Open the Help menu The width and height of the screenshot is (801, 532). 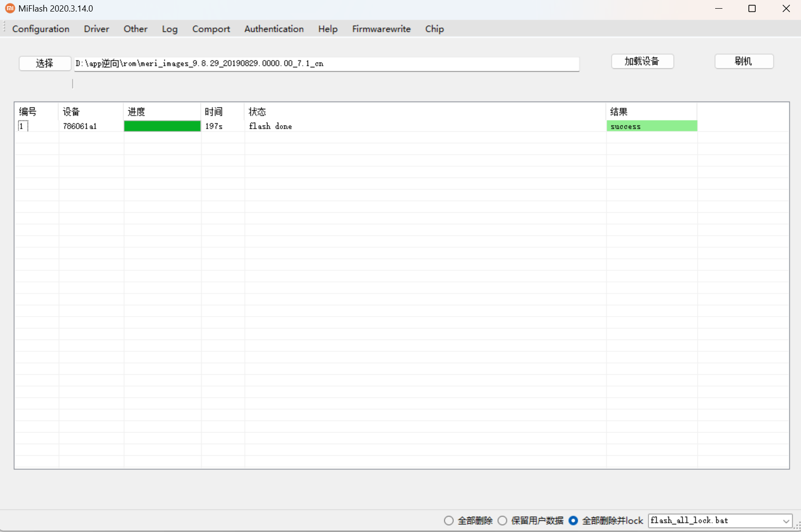pos(328,29)
